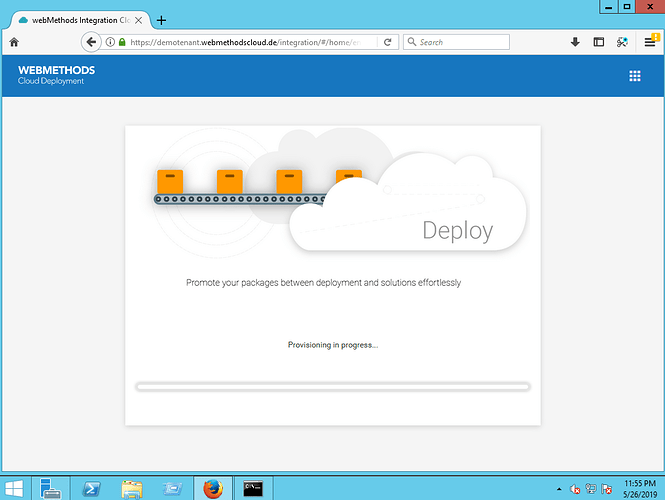Maximize the Firefox window
Screen dimensions: 665x500
click(x=627, y=6)
